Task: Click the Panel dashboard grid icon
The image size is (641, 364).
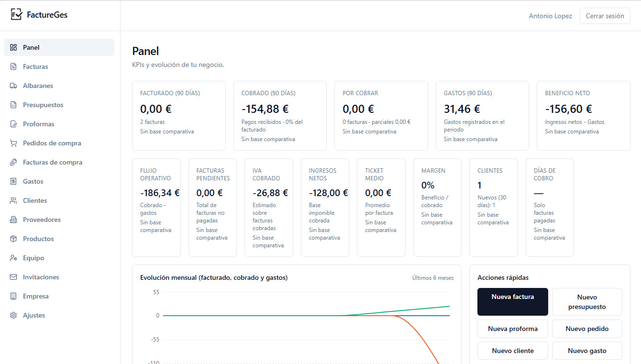Action: 13,47
